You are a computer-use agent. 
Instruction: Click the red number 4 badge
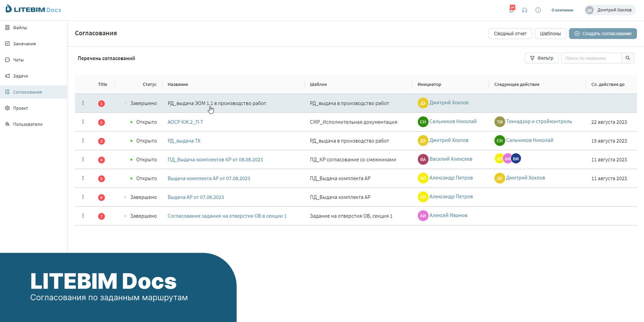click(101, 160)
